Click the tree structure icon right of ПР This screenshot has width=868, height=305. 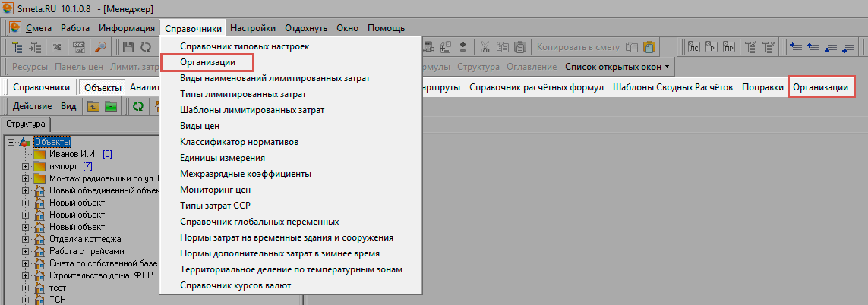coord(750,48)
